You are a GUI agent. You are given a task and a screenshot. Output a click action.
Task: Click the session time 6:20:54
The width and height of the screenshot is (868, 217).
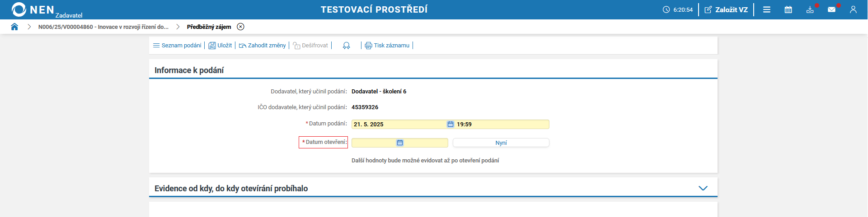click(x=683, y=10)
